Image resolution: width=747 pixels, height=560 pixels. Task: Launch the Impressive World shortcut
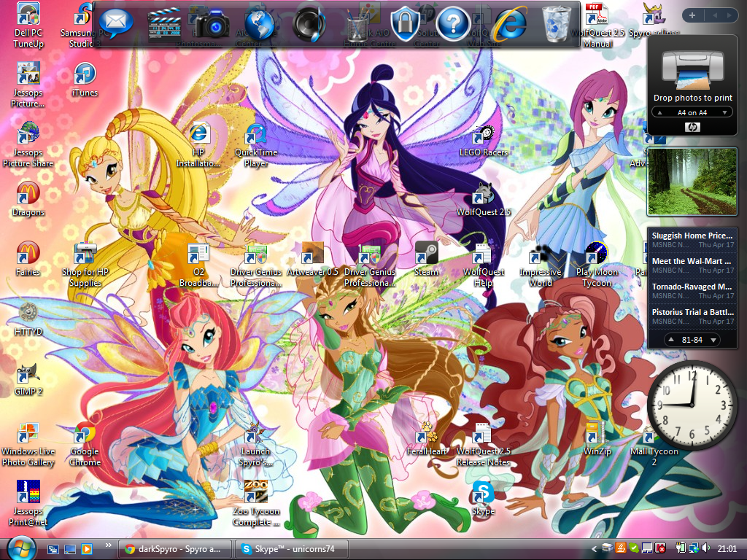coord(541,265)
